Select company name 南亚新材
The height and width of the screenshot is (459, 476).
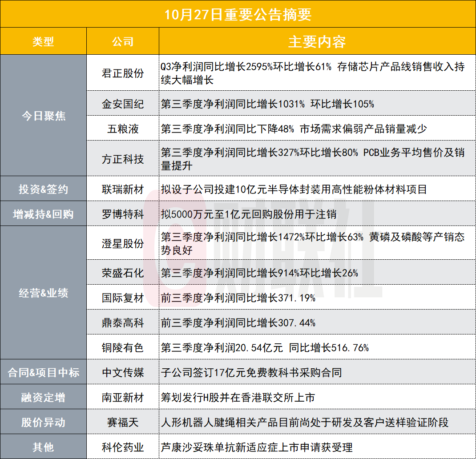click(x=123, y=397)
